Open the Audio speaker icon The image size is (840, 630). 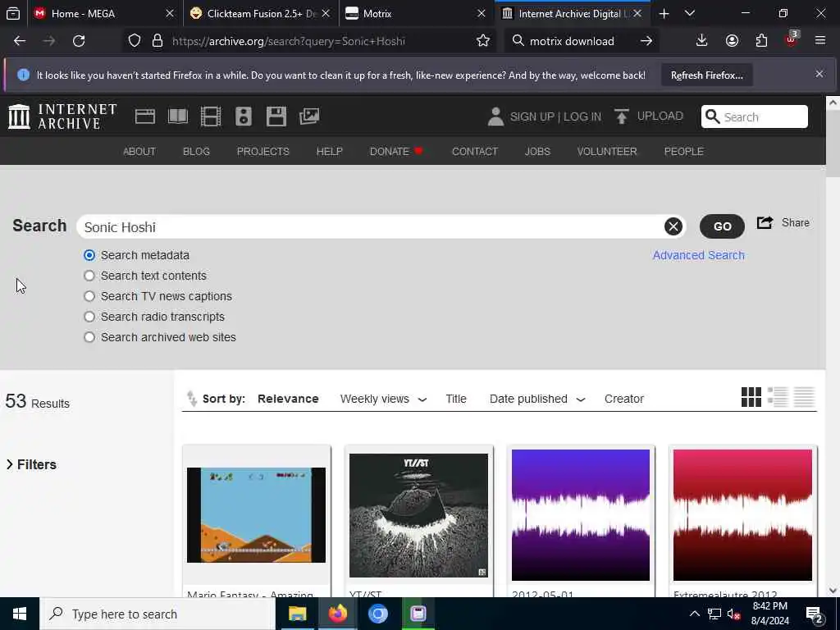point(243,116)
